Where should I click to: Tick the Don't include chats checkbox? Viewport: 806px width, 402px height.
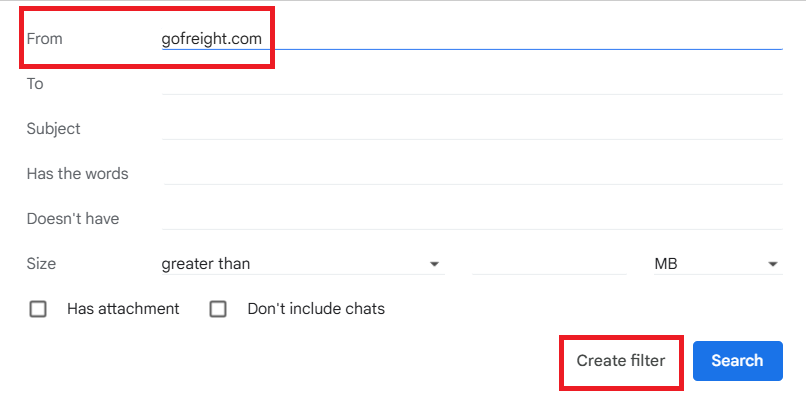[218, 309]
